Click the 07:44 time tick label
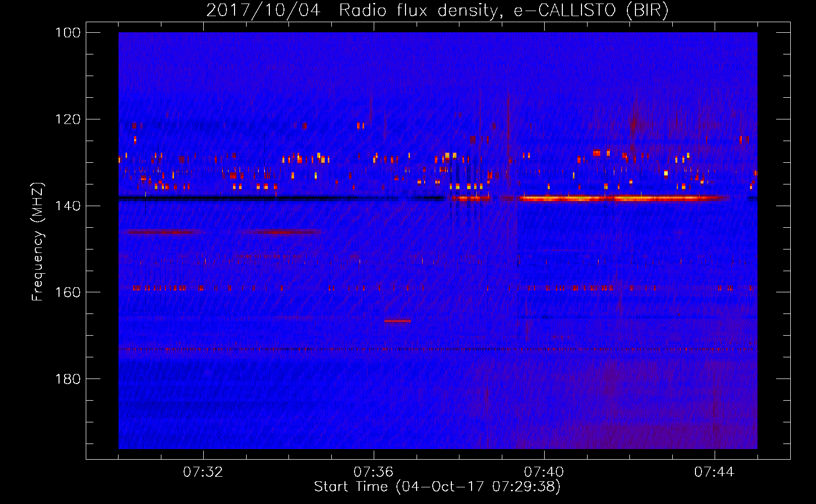Viewport: 816px width, 504px height. 715,472
